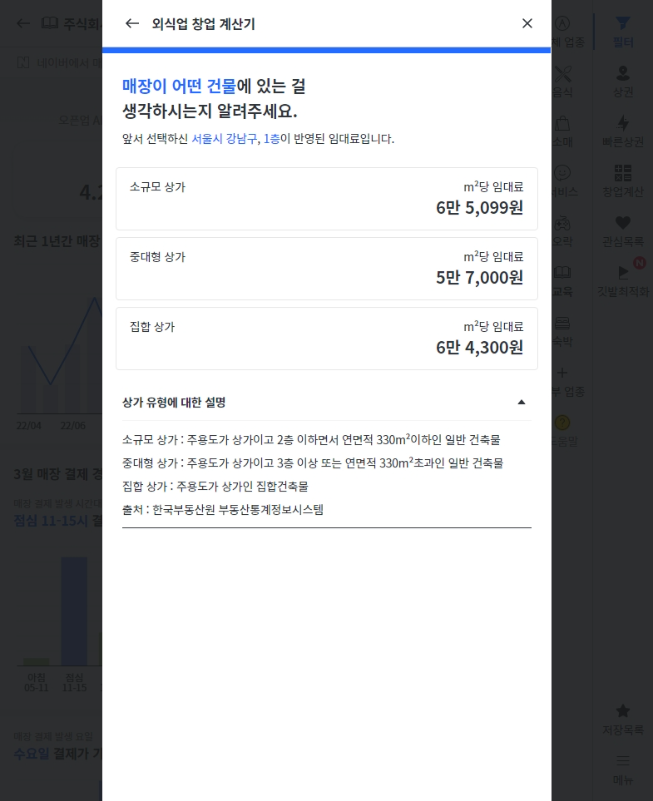Click the 서울시 강남구 location link
The width and height of the screenshot is (653, 801).
(x=224, y=139)
